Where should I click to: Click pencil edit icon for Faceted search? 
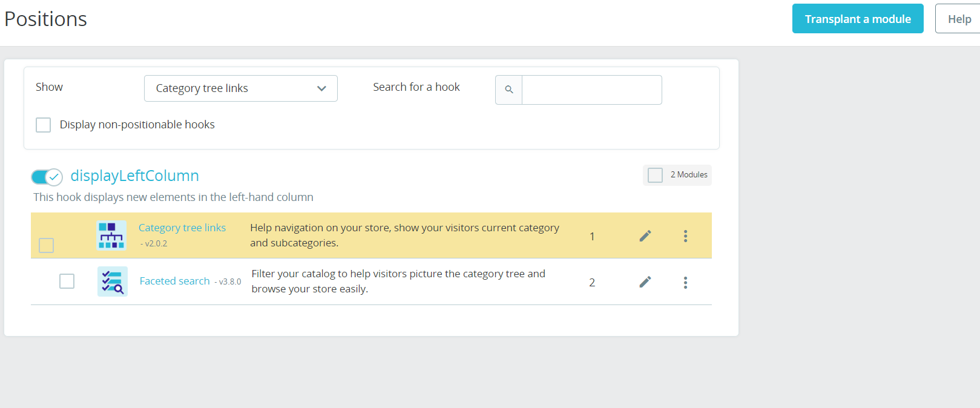pos(645,282)
